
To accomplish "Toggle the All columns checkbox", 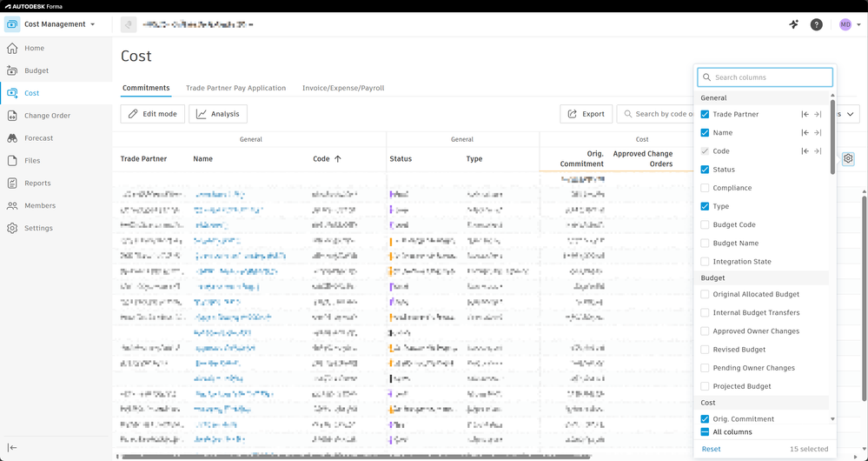I will click(x=705, y=432).
